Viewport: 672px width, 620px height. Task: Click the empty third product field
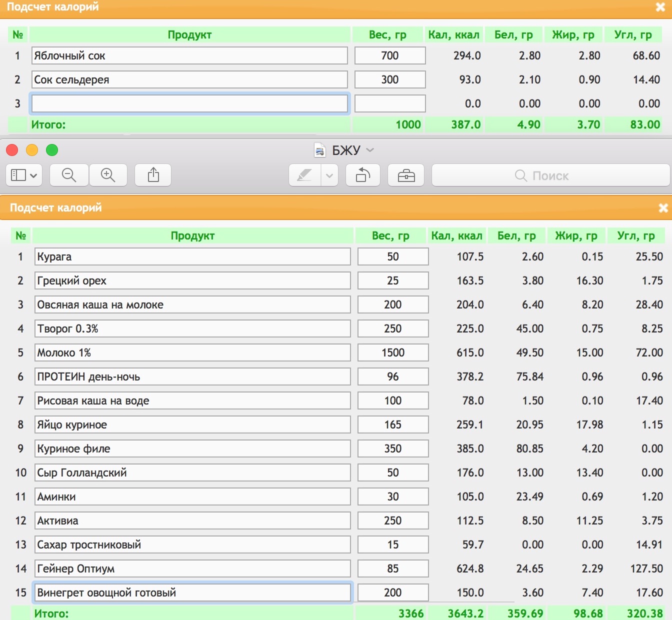pyautogui.click(x=189, y=104)
